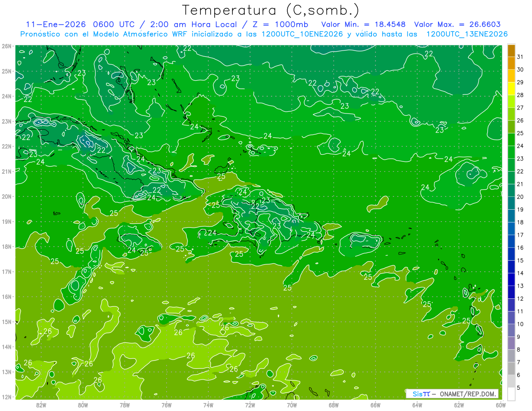This screenshot has width=532, height=411.
Task: Click the 'Valor Max. = 26.6603' readout
Action: point(458,24)
